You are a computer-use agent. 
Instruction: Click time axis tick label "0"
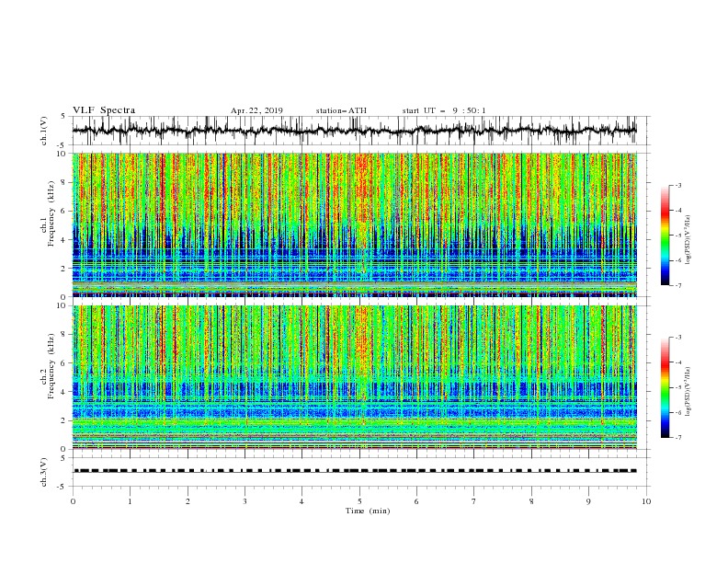(73, 501)
